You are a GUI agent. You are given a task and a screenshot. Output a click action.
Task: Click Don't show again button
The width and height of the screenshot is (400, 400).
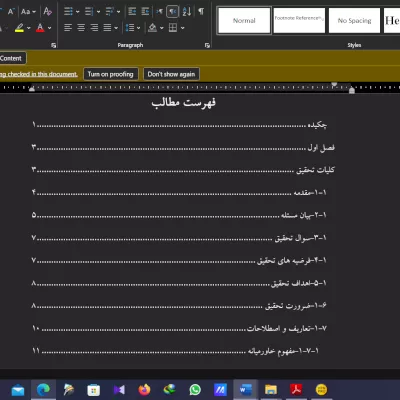coord(171,74)
